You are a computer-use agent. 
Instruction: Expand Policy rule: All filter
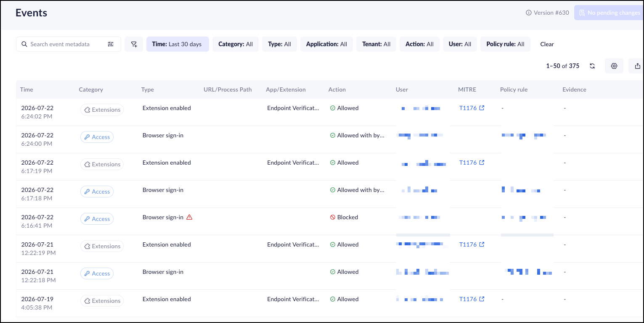[505, 44]
